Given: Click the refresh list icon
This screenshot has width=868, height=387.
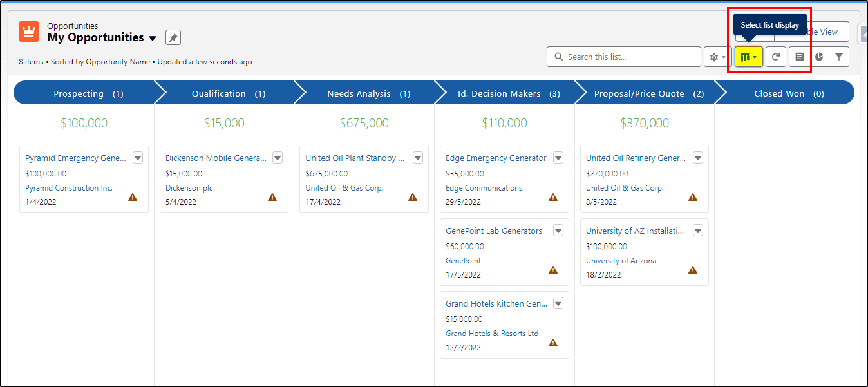Looking at the screenshot, I should (776, 57).
